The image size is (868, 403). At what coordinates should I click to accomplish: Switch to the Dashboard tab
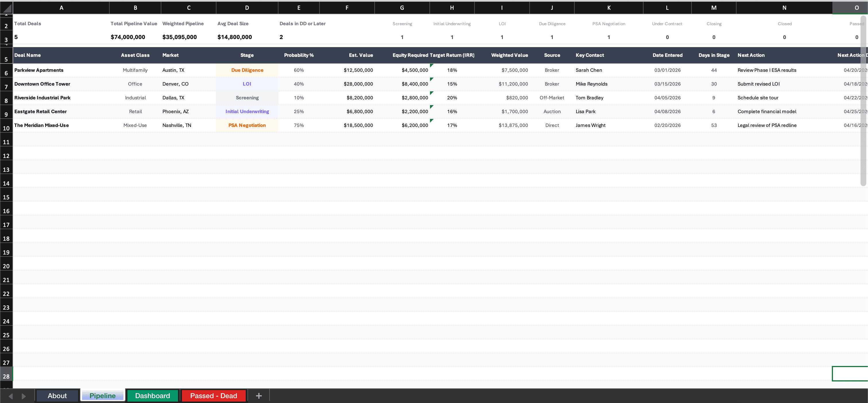point(152,396)
